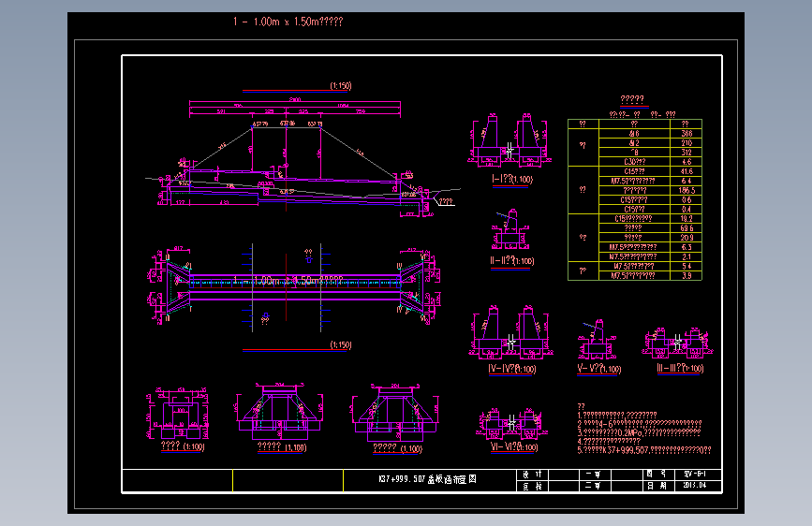Click the 'M7.5' cell in the 2.1 row
Screen dimensions: 812x526
(634, 256)
